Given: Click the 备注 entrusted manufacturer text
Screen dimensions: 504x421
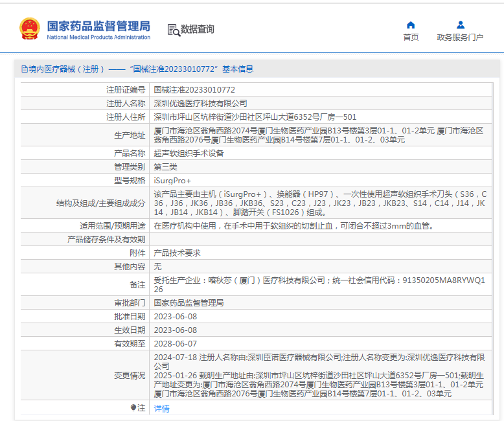Looking at the screenshot, I should (x=319, y=285).
